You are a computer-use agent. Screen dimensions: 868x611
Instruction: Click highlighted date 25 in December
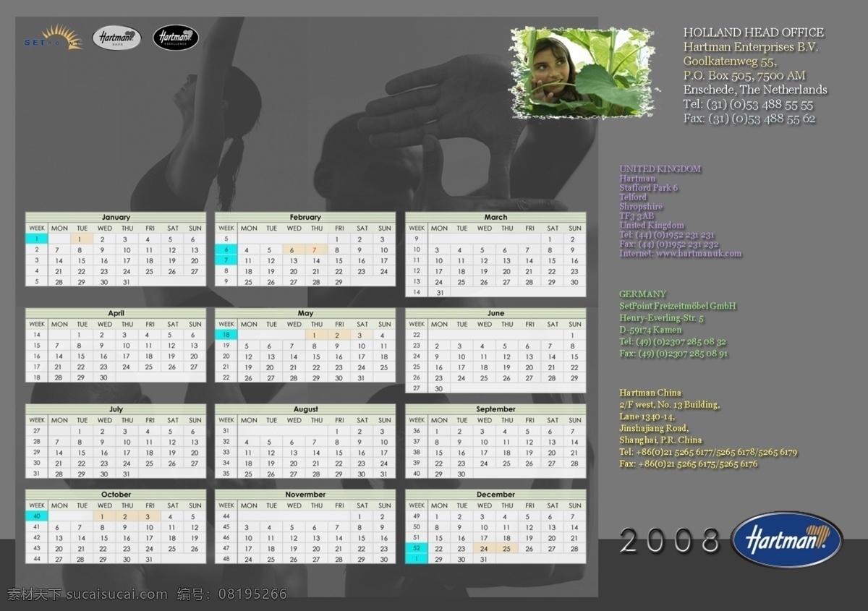(506, 548)
